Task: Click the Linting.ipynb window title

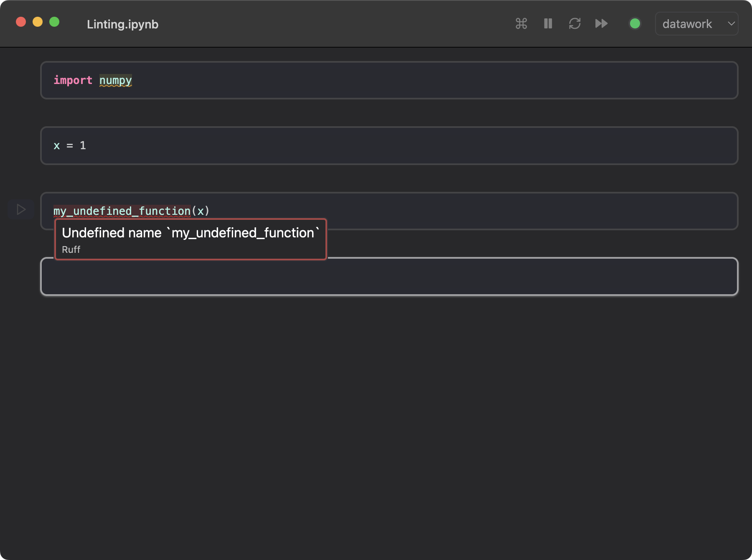Action: click(x=122, y=24)
